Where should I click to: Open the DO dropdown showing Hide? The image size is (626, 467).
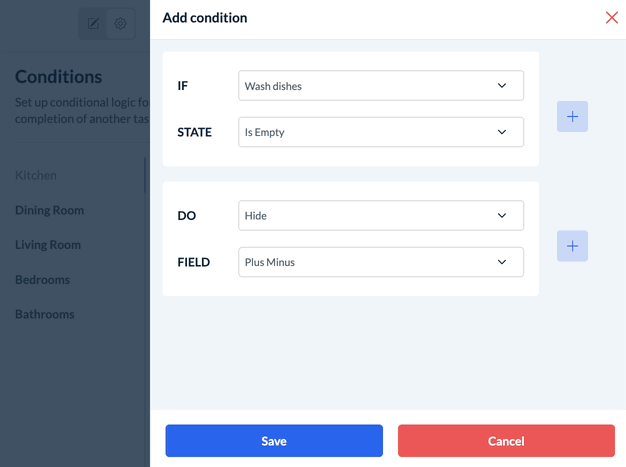(x=381, y=215)
